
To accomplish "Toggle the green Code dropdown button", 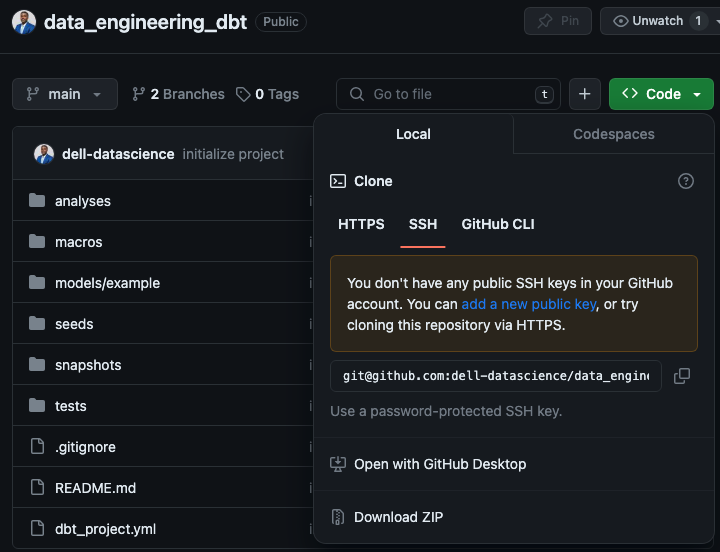I will click(661, 94).
